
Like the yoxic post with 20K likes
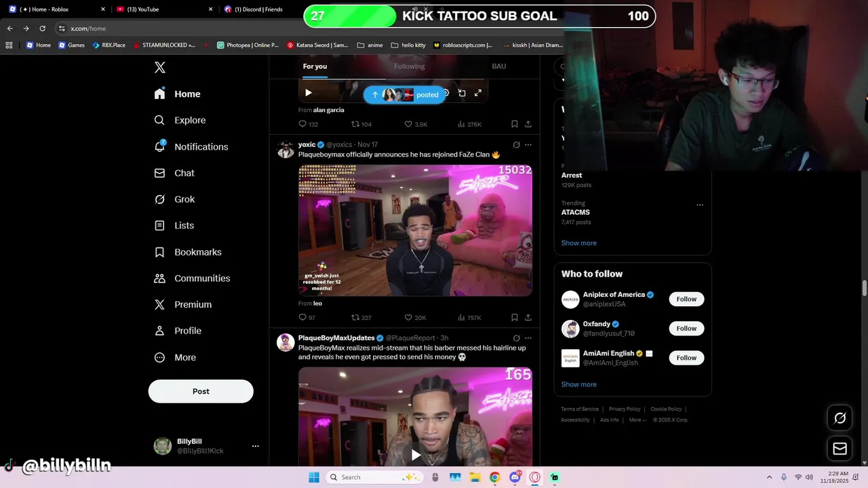click(x=408, y=317)
